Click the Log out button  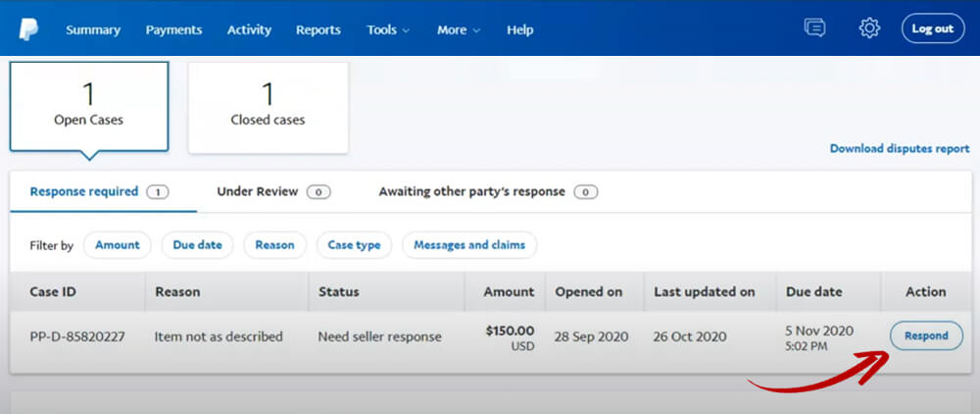click(x=933, y=28)
